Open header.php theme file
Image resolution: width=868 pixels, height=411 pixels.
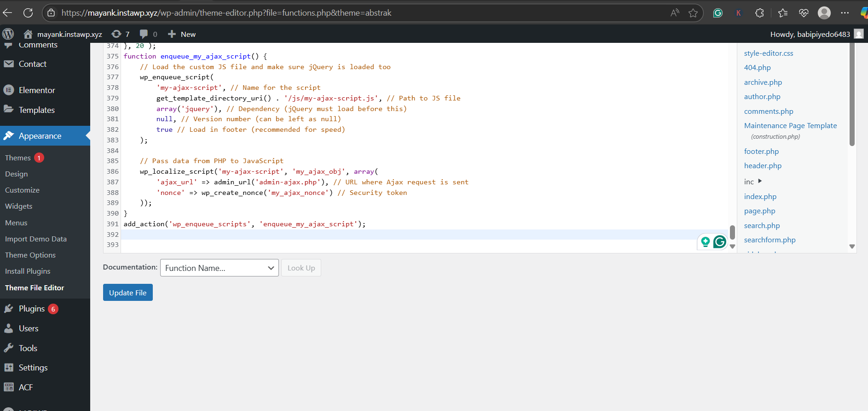(763, 165)
